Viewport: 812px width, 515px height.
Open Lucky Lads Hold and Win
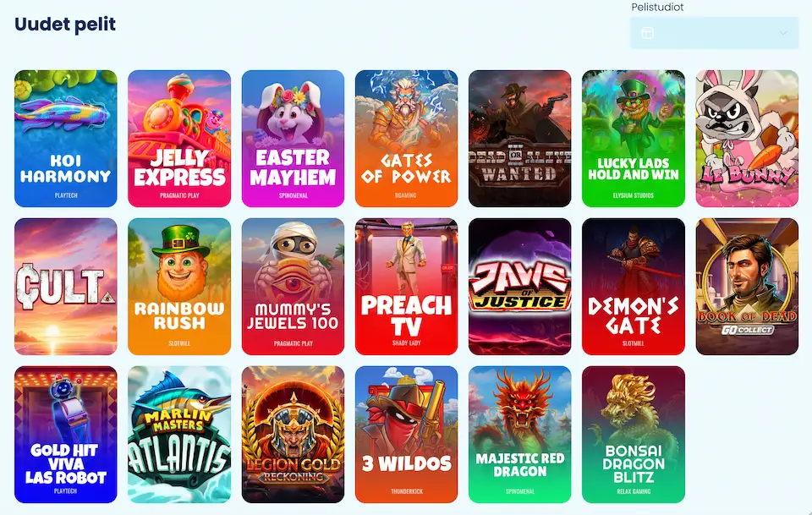click(634, 139)
